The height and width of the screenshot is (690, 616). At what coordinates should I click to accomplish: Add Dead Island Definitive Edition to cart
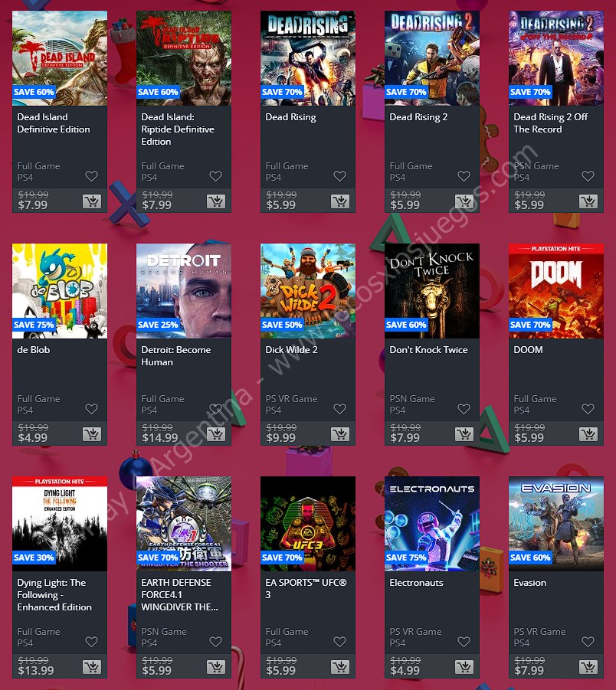pos(92,201)
